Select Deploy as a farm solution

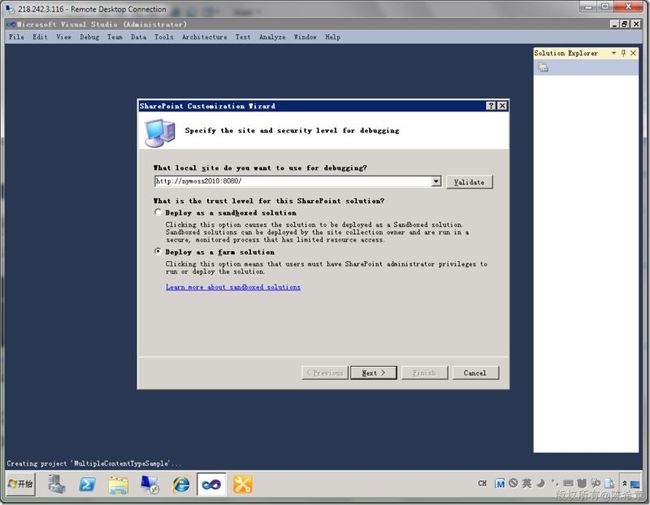click(x=158, y=252)
